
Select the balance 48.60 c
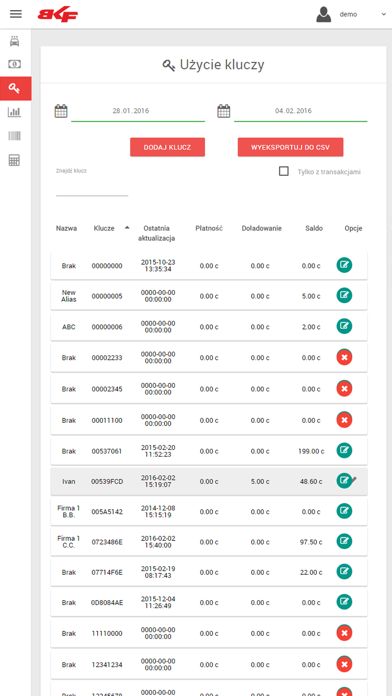[x=311, y=482]
